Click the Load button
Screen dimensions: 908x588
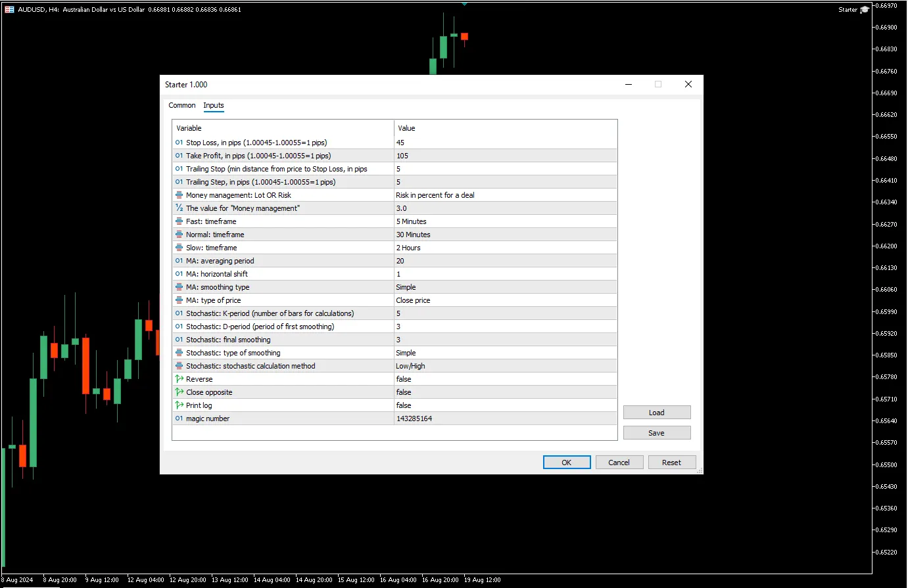(656, 413)
